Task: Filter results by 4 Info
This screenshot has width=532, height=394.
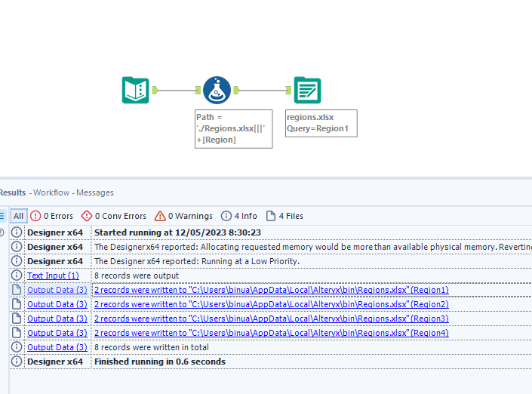Action: tap(239, 216)
